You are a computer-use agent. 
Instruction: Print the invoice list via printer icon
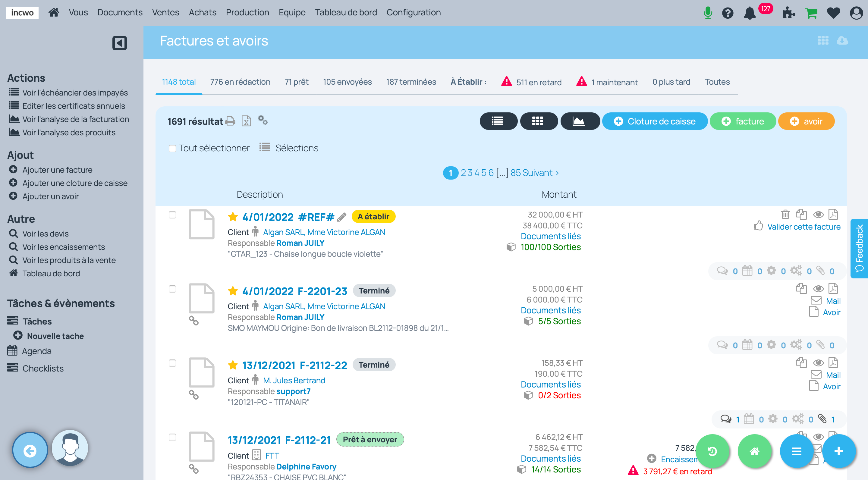click(x=230, y=121)
